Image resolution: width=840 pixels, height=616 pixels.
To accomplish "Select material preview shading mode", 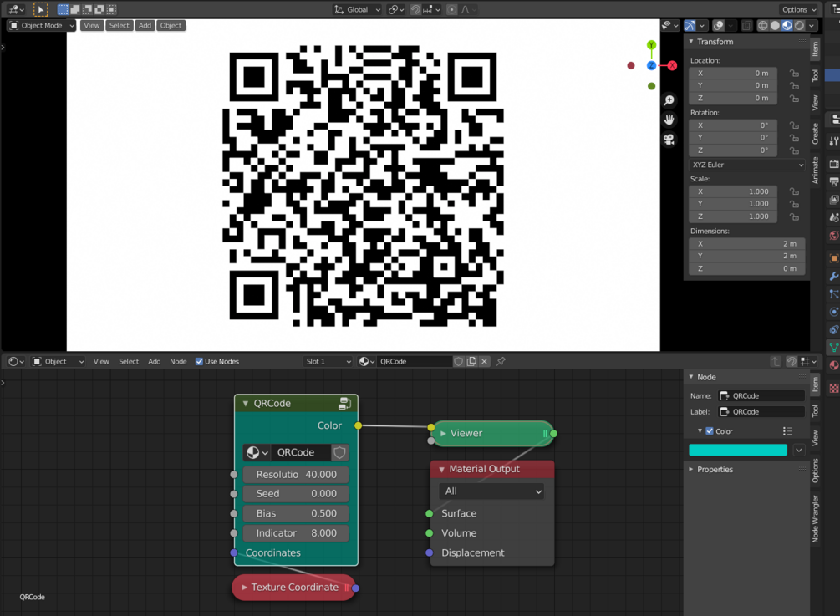I will click(787, 25).
